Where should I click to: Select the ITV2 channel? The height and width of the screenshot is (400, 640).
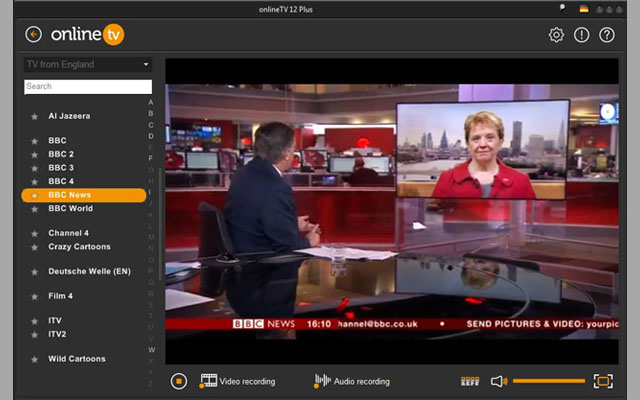click(x=57, y=334)
